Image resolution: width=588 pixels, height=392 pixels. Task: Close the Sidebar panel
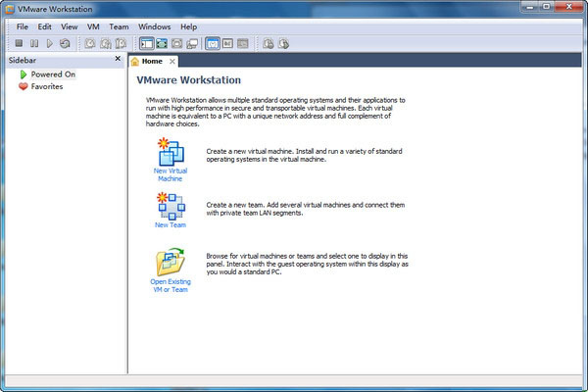118,59
